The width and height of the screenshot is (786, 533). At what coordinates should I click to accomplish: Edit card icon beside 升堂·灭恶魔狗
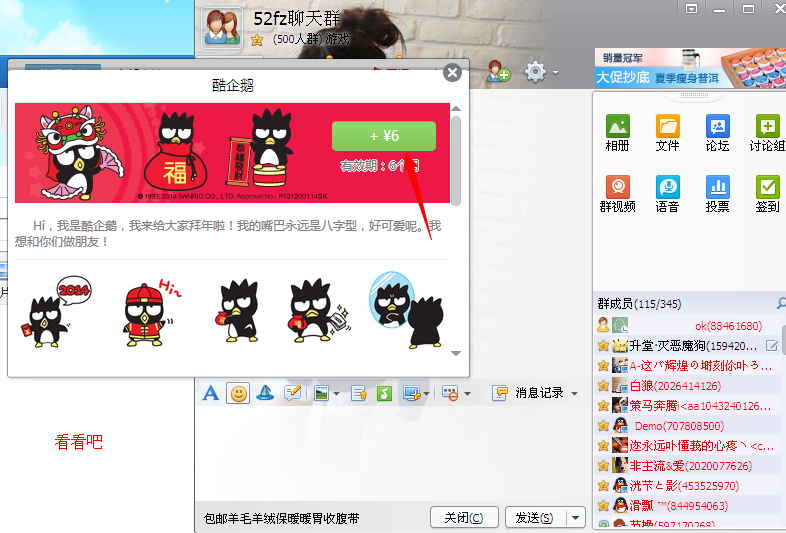pos(771,345)
